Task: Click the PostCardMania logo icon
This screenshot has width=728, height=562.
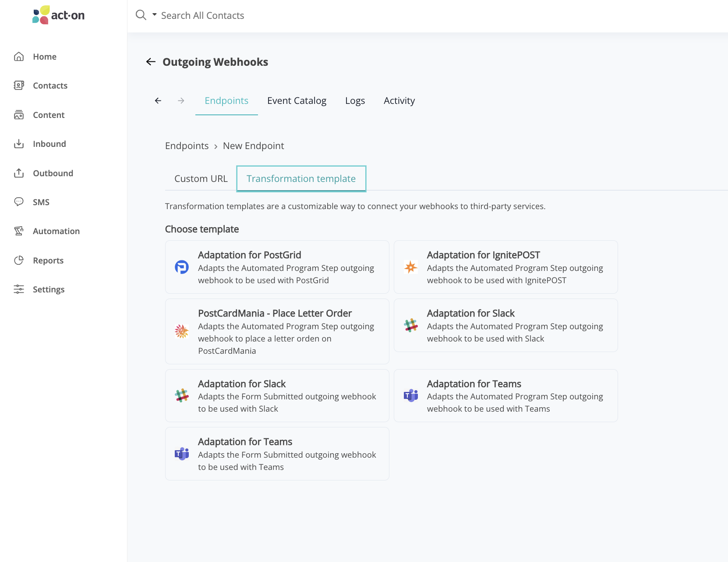Action: pos(182,331)
